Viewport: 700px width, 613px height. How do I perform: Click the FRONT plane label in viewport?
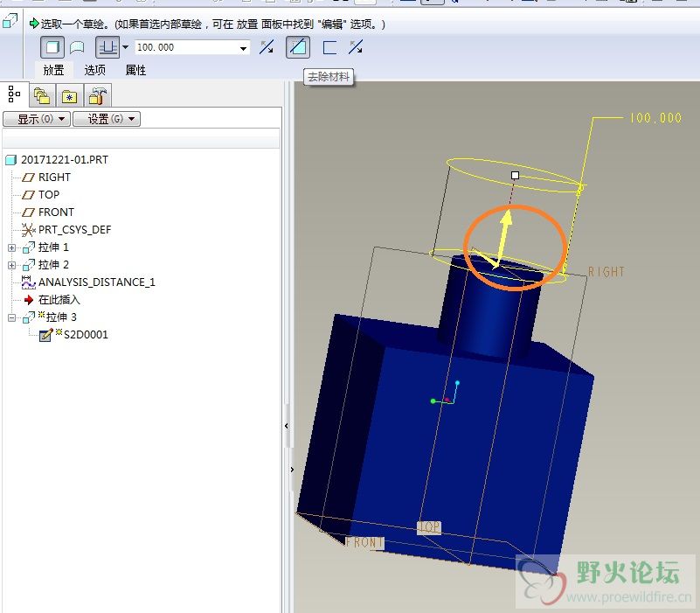pos(364,542)
